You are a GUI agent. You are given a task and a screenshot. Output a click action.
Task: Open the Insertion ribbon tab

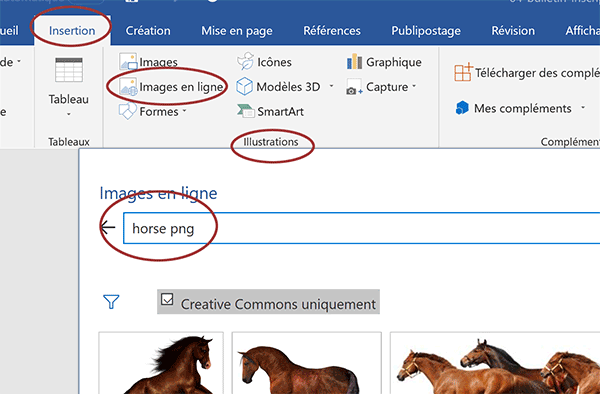(x=72, y=31)
